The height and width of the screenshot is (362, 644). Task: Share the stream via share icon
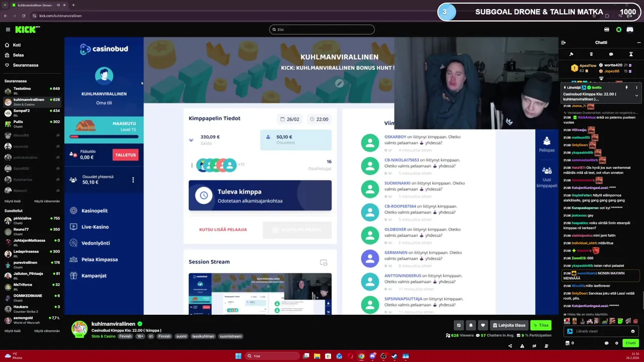(510, 346)
